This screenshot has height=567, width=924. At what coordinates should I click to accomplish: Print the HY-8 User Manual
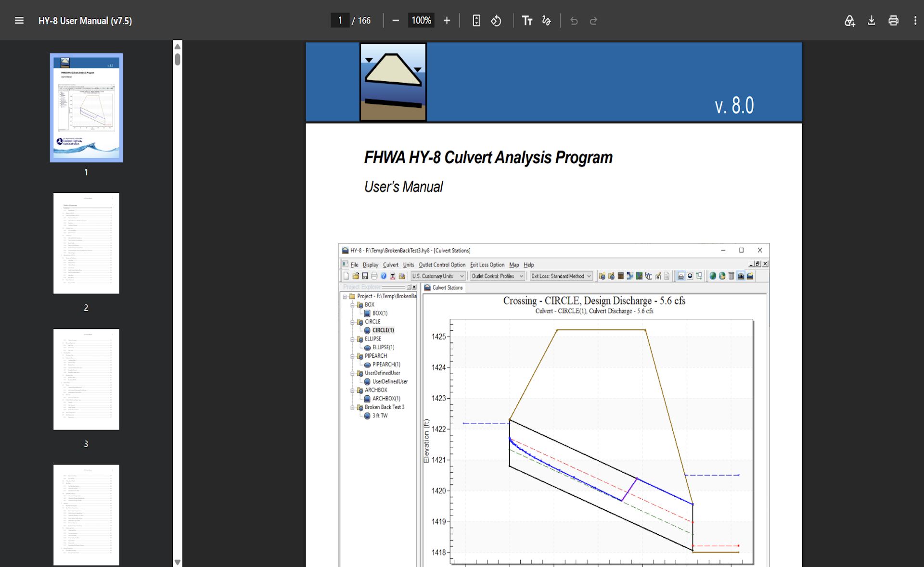[893, 21]
